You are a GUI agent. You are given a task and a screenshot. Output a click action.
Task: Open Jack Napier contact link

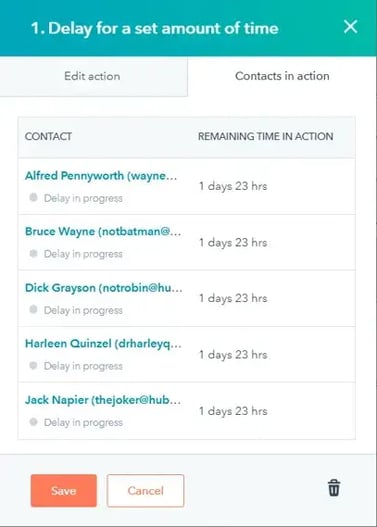pyautogui.click(x=103, y=400)
